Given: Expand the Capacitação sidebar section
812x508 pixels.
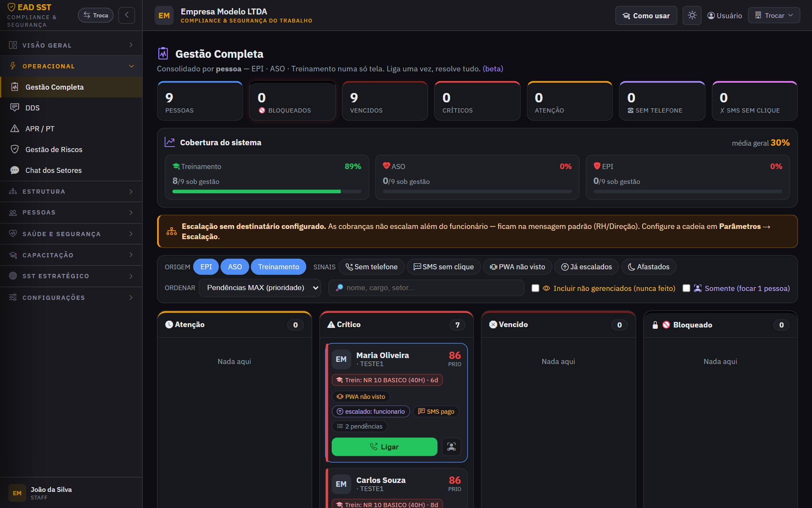Looking at the screenshot, I should (71, 255).
